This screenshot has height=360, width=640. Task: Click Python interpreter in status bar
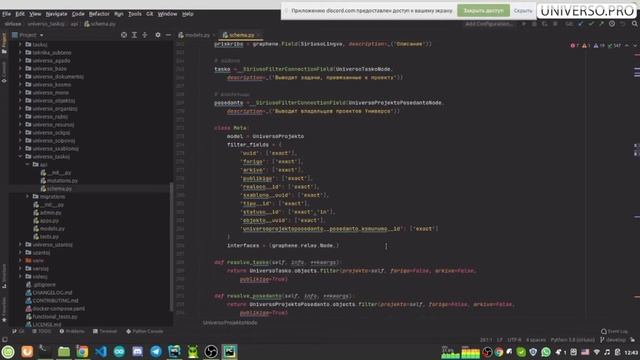pyautogui.click(x=572, y=340)
